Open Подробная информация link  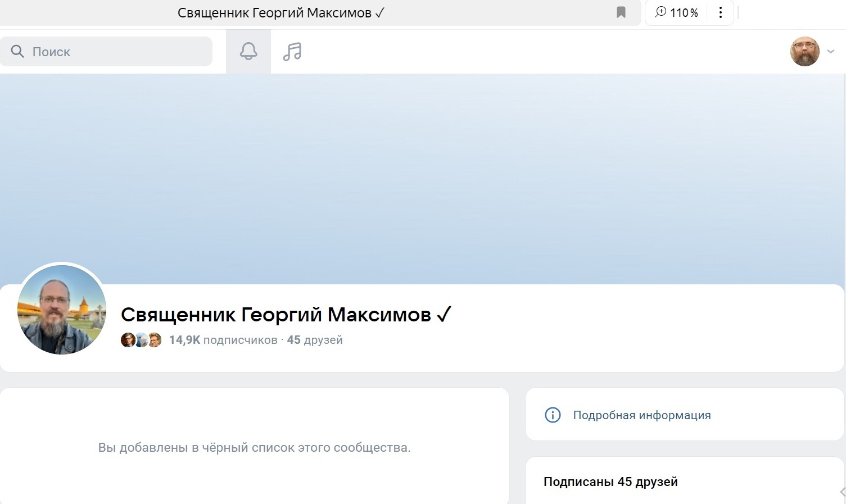click(x=642, y=415)
